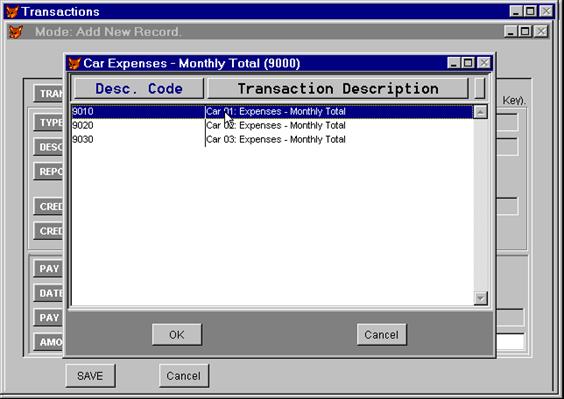564x399 pixels.
Task: Close the Add New Record window
Action: (x=541, y=32)
